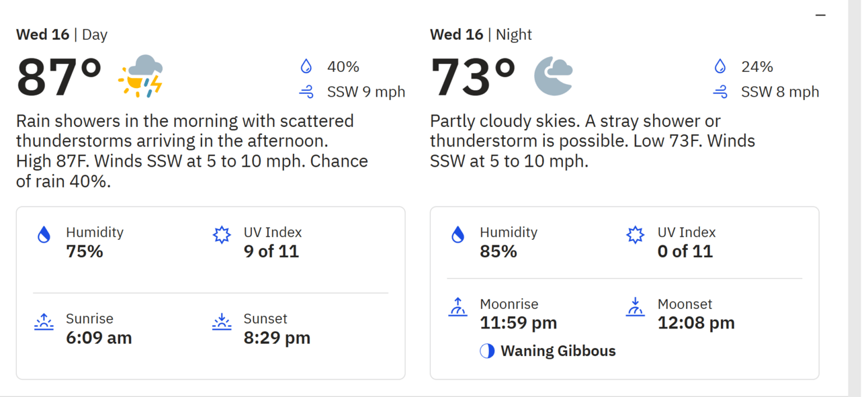868x397 pixels.
Task: Click the night UV Index icon
Action: click(x=635, y=234)
